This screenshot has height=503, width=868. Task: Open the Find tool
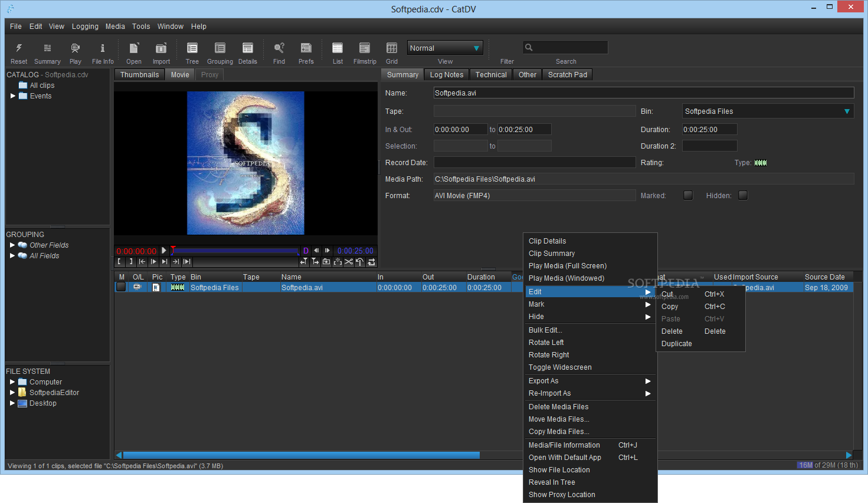tap(279, 48)
